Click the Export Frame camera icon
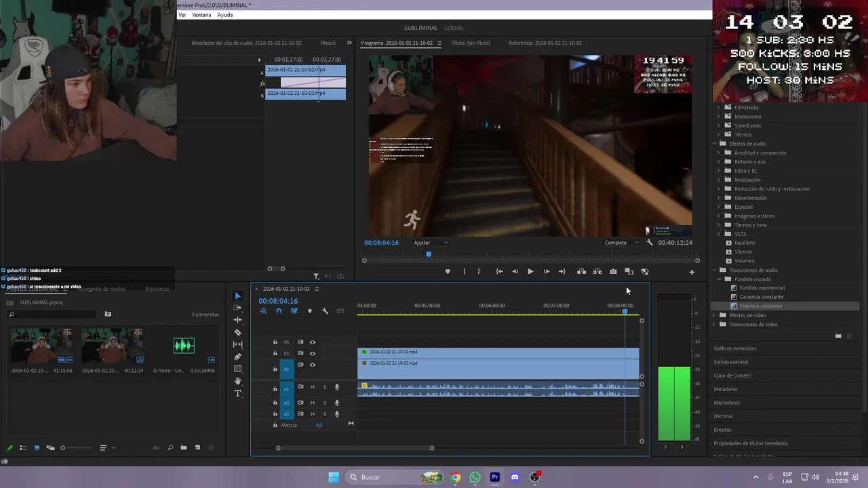The image size is (868, 488). pyautogui.click(x=613, y=272)
